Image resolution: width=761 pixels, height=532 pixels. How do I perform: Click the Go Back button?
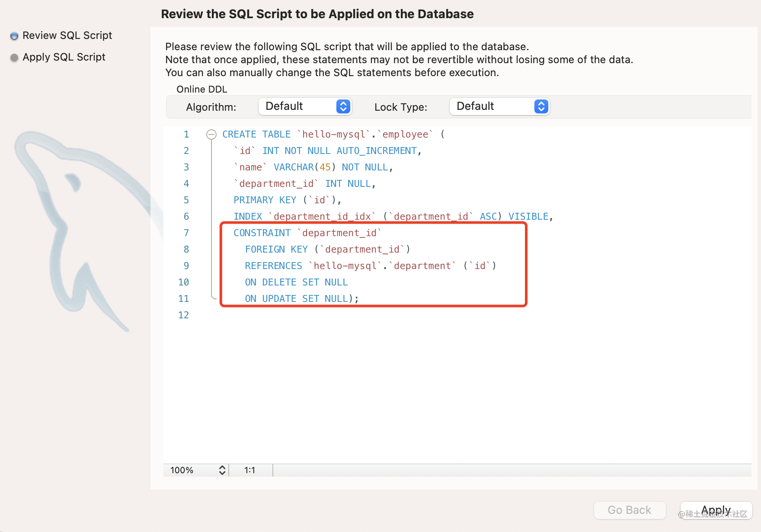[630, 510]
